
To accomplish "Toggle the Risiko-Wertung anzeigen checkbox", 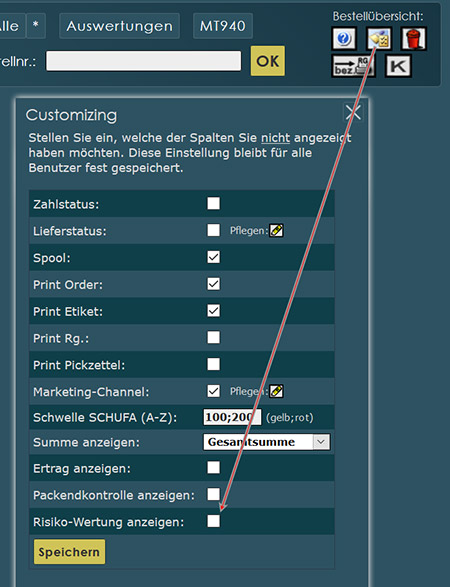I will click(213, 521).
